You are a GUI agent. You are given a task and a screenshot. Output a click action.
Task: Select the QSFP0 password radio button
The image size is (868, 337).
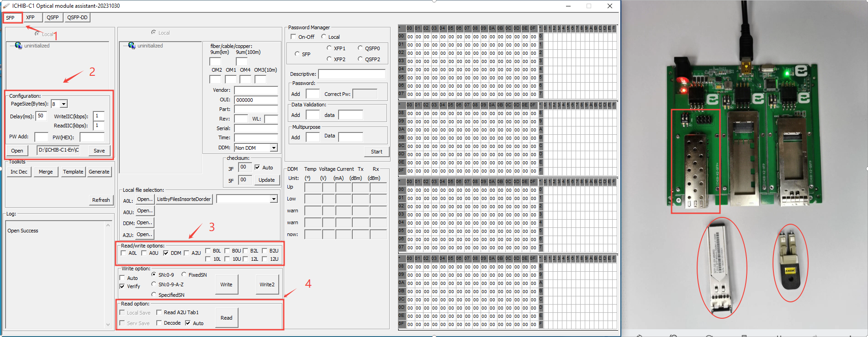(360, 48)
